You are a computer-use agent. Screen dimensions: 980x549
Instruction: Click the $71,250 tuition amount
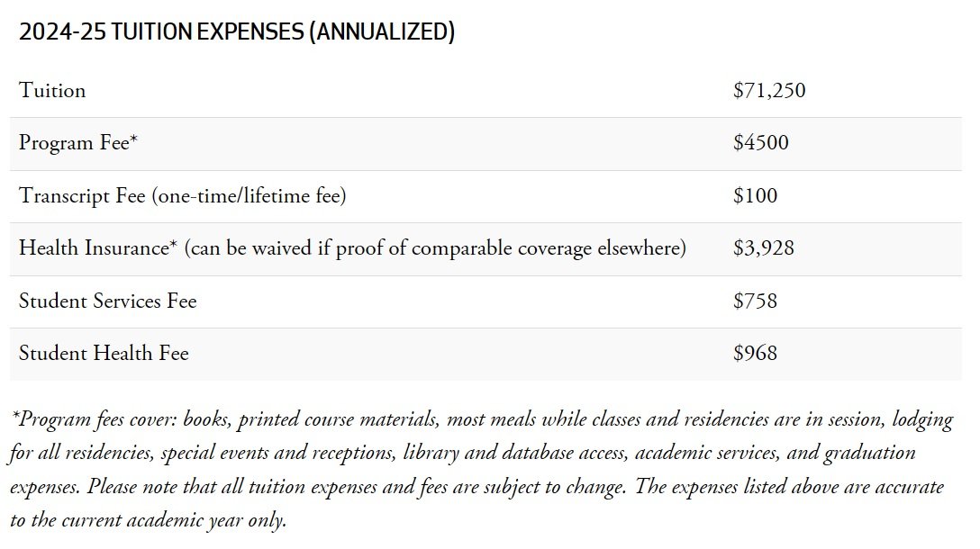[x=768, y=91]
